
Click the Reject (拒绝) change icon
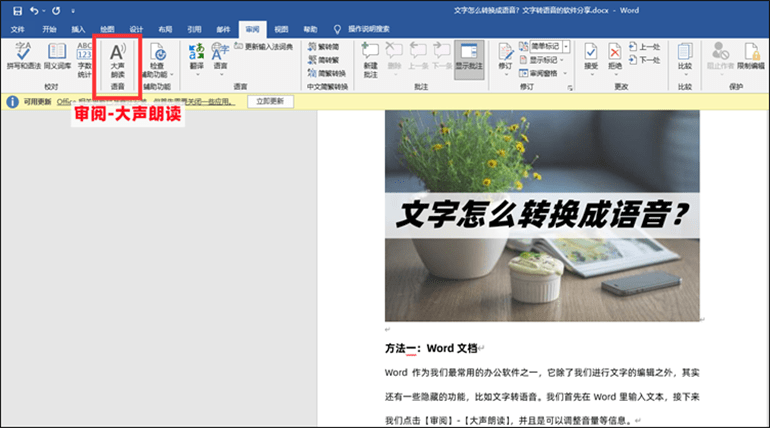(615, 57)
